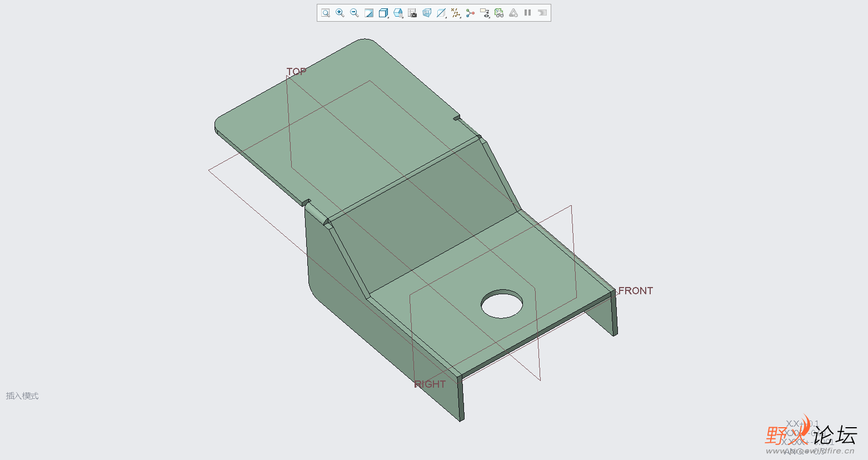The image size is (868, 460).
Task: Expand the section clipping view dropdown
Action: click(441, 13)
